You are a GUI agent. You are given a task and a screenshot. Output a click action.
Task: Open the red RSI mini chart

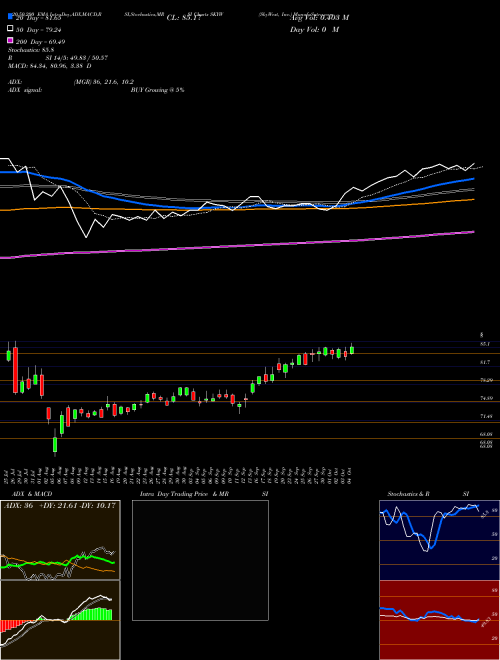[x=439, y=620]
